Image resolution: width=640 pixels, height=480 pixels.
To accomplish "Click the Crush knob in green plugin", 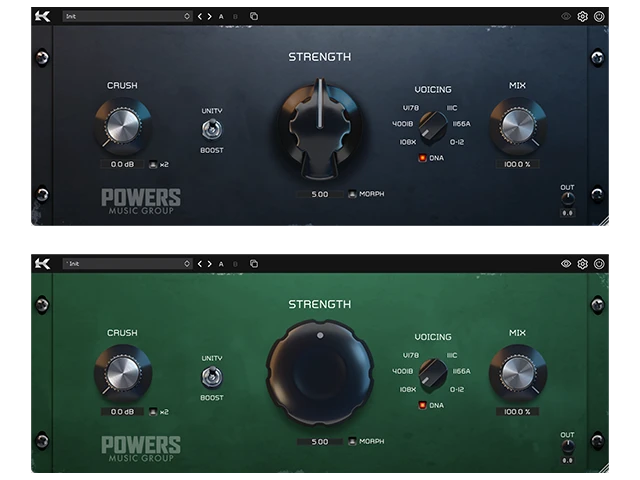I will (123, 373).
